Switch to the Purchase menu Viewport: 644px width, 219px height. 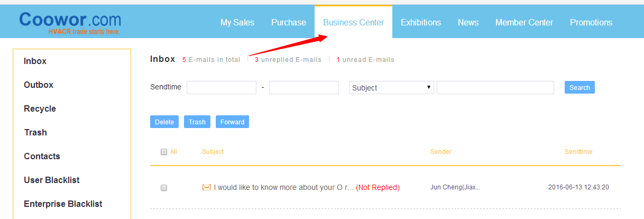[289, 22]
